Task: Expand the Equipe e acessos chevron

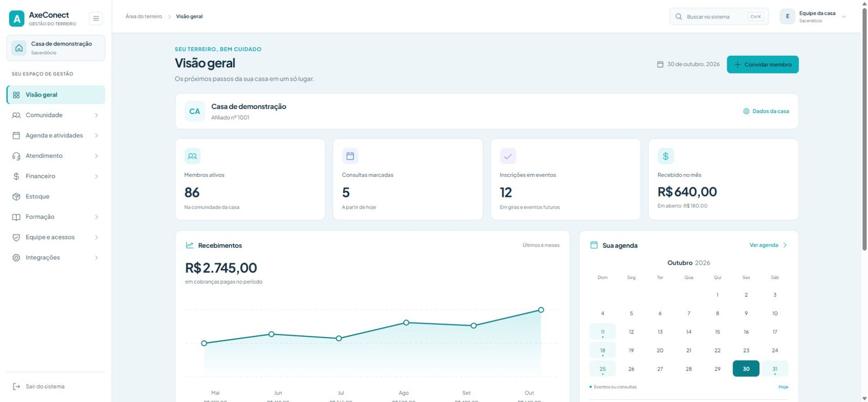Action: coord(97,237)
